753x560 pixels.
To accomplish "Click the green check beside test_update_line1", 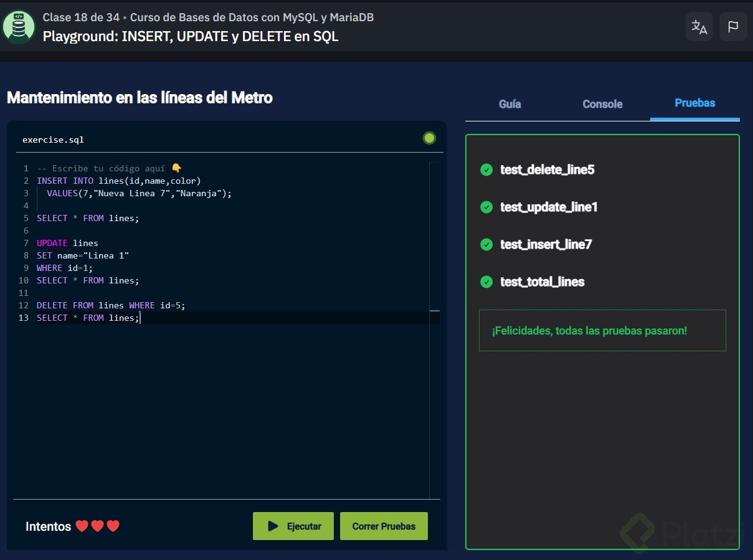I will 486,207.
